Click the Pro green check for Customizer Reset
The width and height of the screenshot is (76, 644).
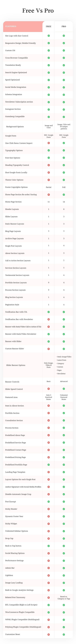coord(64,635)
